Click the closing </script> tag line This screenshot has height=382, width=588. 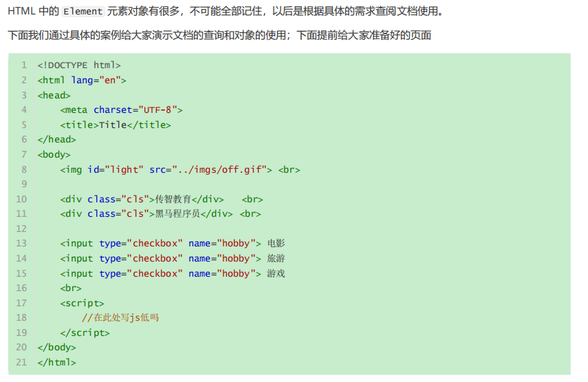tap(85, 333)
